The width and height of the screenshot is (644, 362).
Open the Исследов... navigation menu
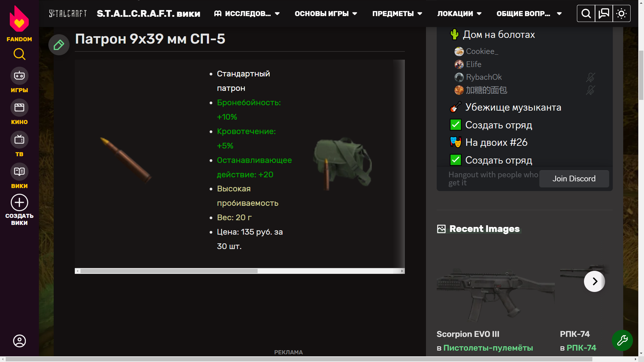[247, 14]
